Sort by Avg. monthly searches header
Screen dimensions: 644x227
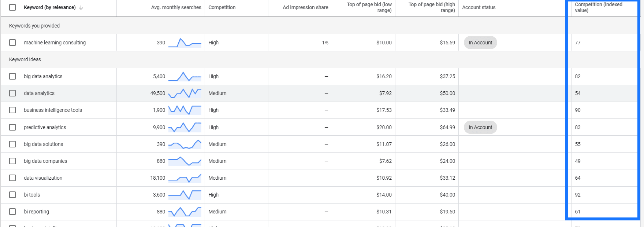tap(176, 7)
